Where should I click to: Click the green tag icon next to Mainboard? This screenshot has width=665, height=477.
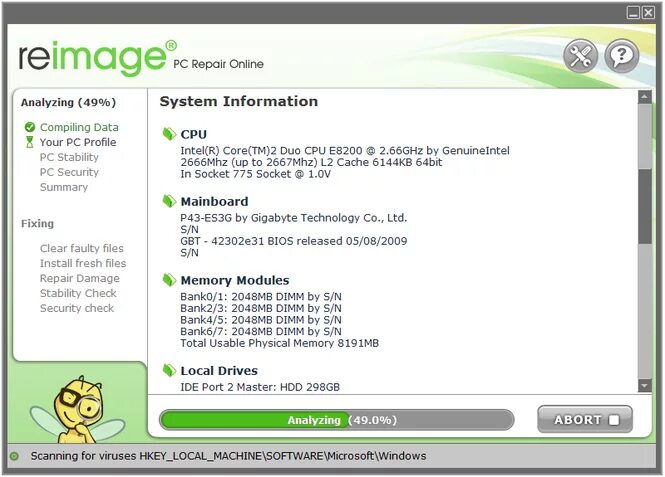point(169,201)
